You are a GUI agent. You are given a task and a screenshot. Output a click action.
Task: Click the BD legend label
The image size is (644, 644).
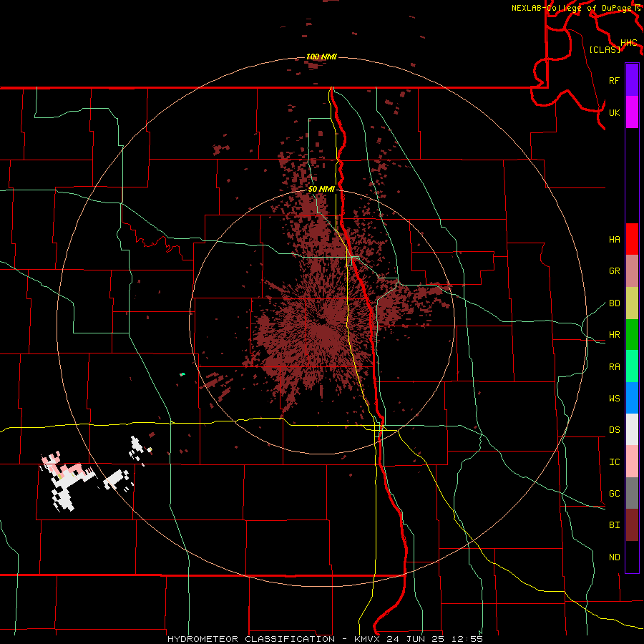pyautogui.click(x=614, y=303)
